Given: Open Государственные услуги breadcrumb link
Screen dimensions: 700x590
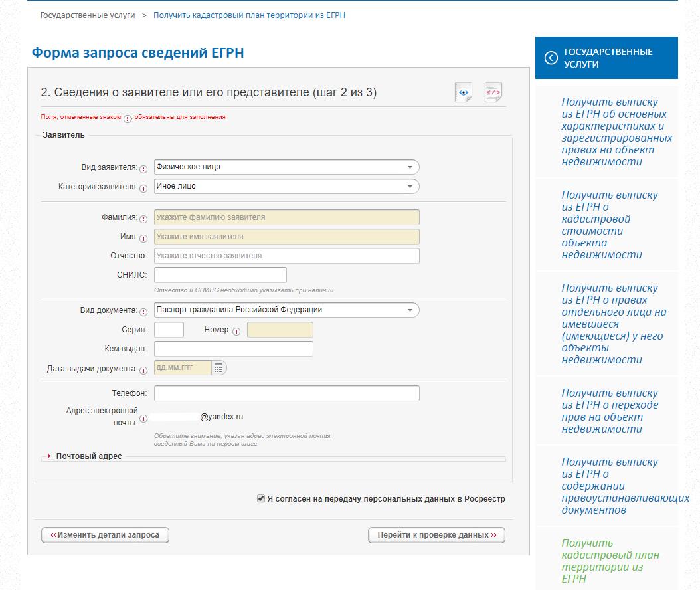Looking at the screenshot, I should click(x=88, y=15).
